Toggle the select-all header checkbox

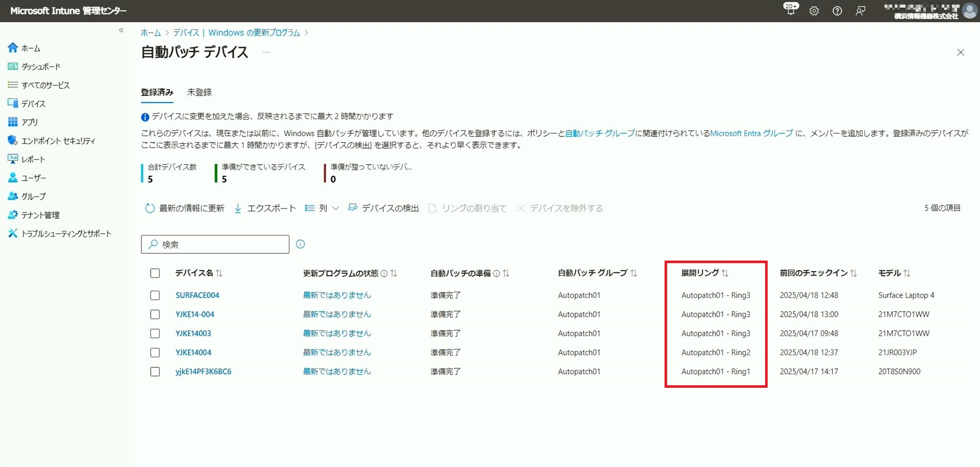[x=155, y=273]
